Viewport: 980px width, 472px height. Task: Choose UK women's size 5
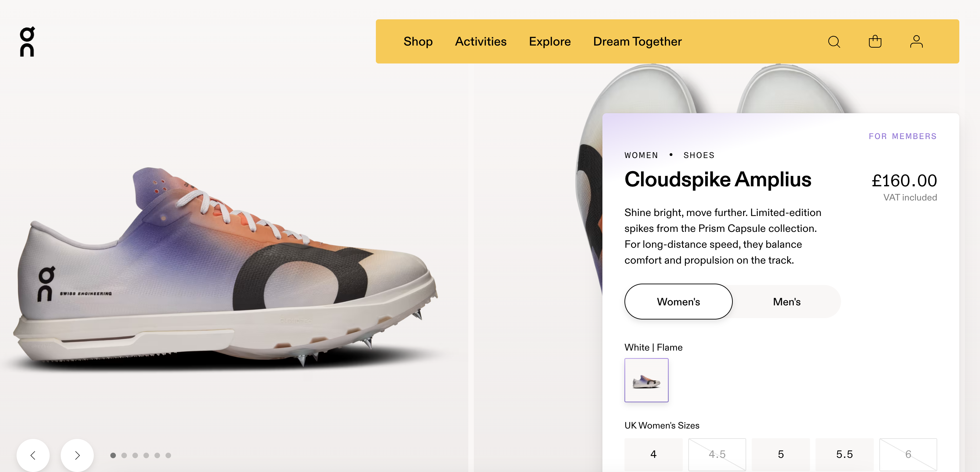pyautogui.click(x=781, y=454)
